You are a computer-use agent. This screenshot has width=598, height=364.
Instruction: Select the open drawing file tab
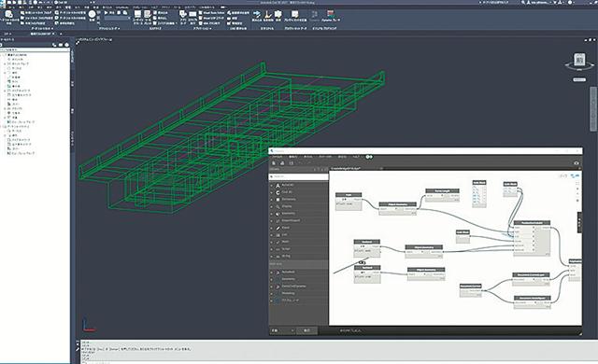[41, 34]
